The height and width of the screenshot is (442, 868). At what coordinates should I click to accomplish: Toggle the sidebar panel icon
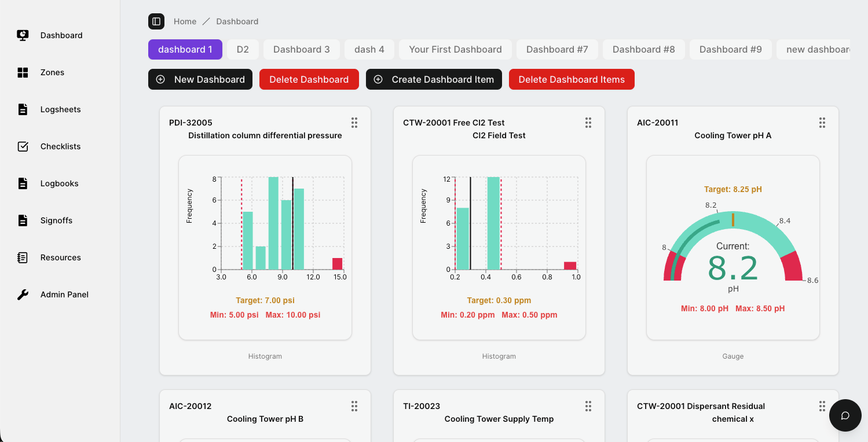(156, 21)
